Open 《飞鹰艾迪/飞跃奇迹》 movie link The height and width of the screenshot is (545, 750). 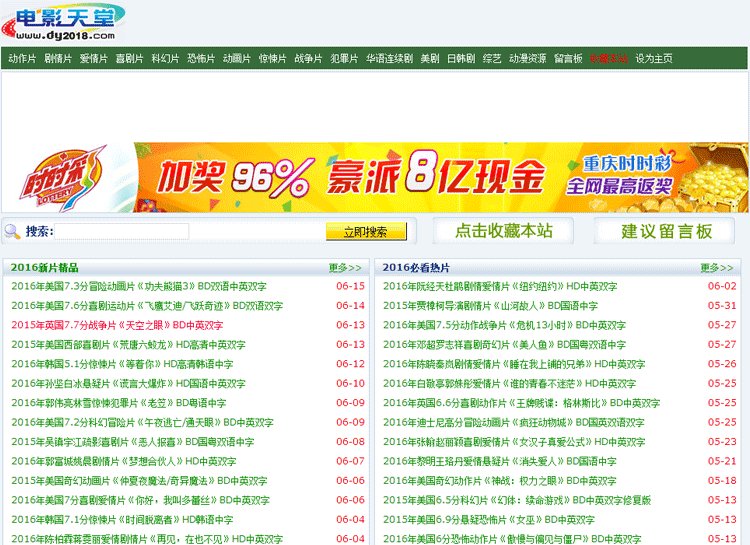(147, 306)
